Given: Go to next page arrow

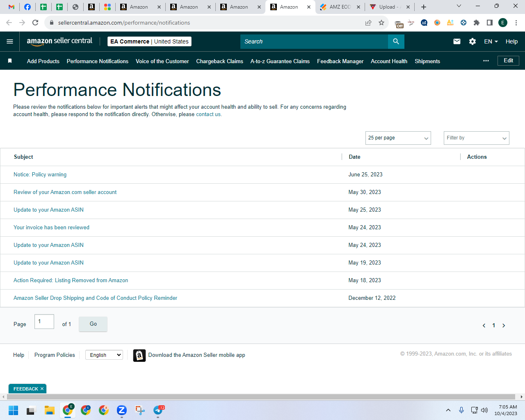Looking at the screenshot, I should [x=504, y=326].
